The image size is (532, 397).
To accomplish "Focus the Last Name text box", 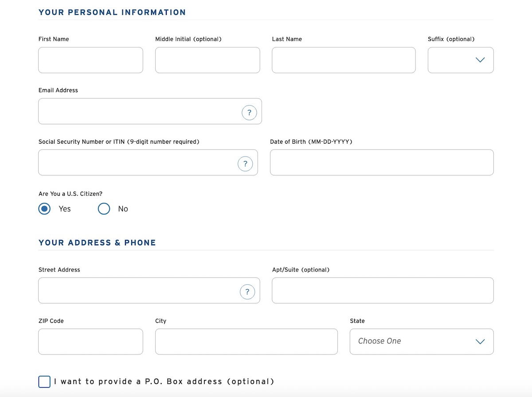I will [x=344, y=60].
